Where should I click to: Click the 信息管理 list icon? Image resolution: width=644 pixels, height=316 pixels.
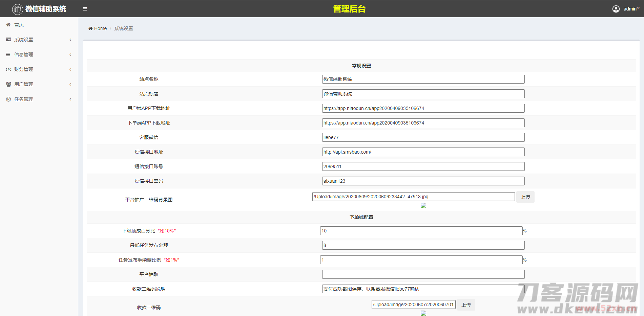[8, 54]
